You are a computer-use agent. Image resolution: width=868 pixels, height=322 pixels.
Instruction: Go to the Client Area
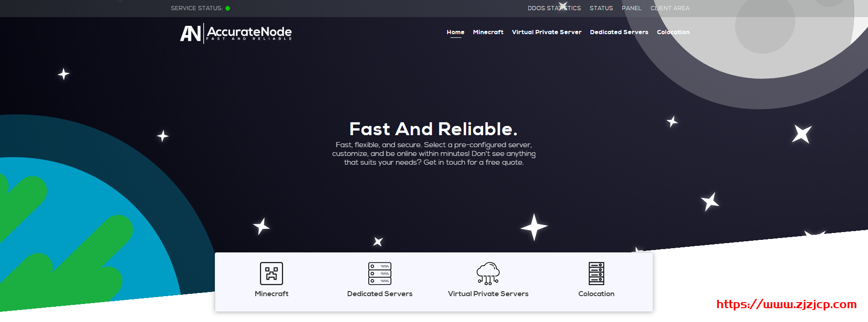(x=670, y=8)
